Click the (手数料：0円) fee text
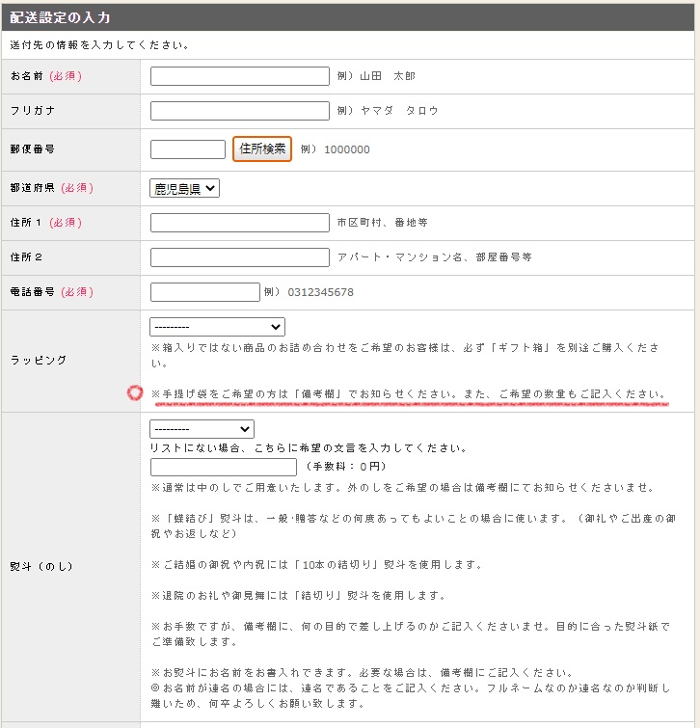 [x=346, y=467]
